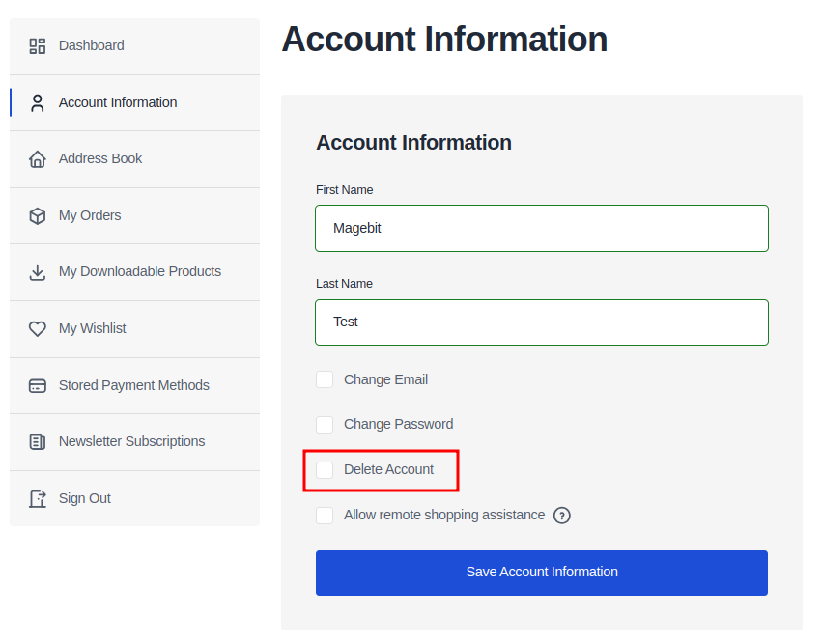Click the Dashboard grid icon
Image resolution: width=822 pixels, height=644 pixels.
(x=37, y=45)
